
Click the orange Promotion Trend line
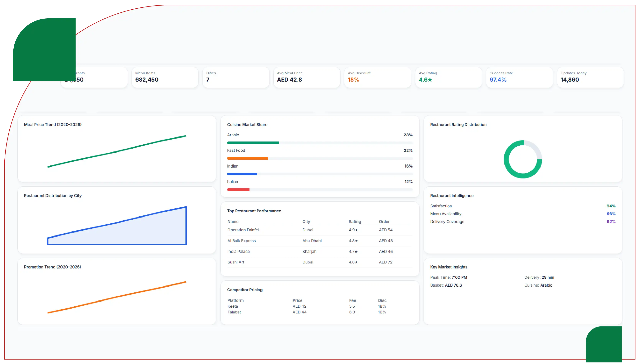pos(117,297)
